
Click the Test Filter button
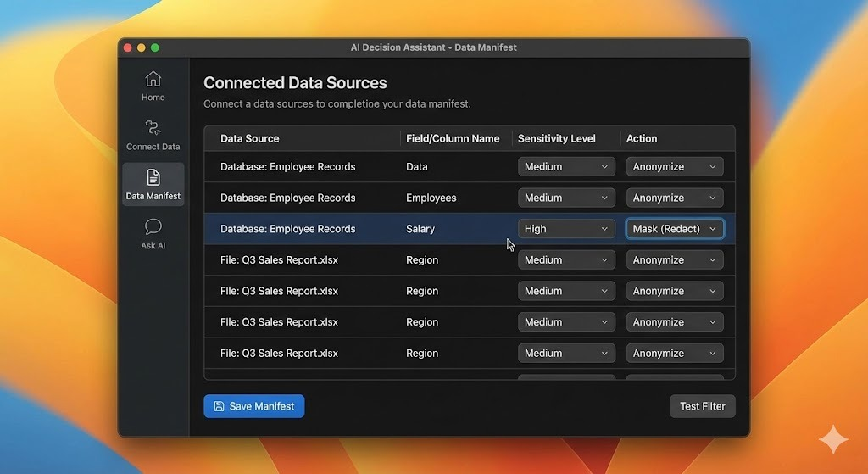coord(702,406)
